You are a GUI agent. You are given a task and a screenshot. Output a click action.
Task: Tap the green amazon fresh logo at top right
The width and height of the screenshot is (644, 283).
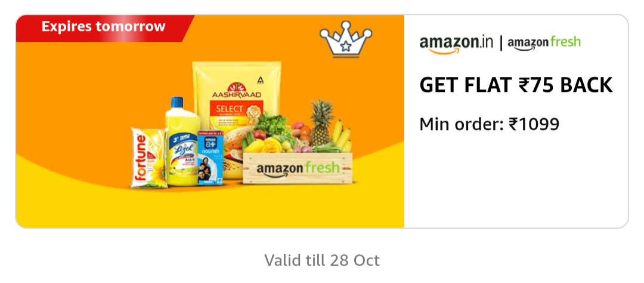[x=544, y=43]
